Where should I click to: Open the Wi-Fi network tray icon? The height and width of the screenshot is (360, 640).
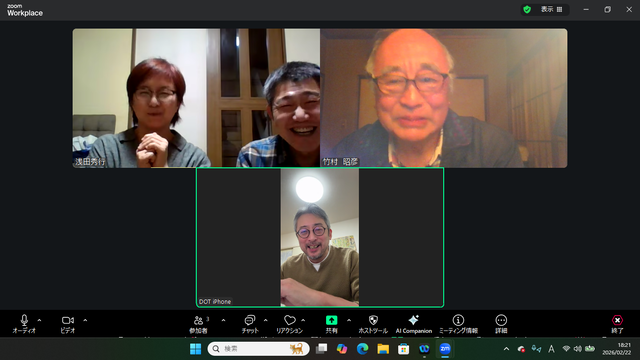(x=566, y=349)
